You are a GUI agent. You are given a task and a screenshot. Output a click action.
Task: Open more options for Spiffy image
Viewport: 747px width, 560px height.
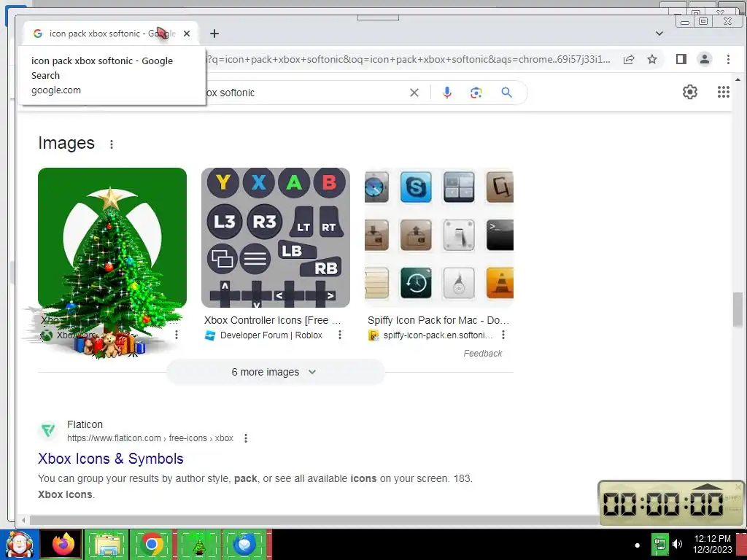[503, 335]
